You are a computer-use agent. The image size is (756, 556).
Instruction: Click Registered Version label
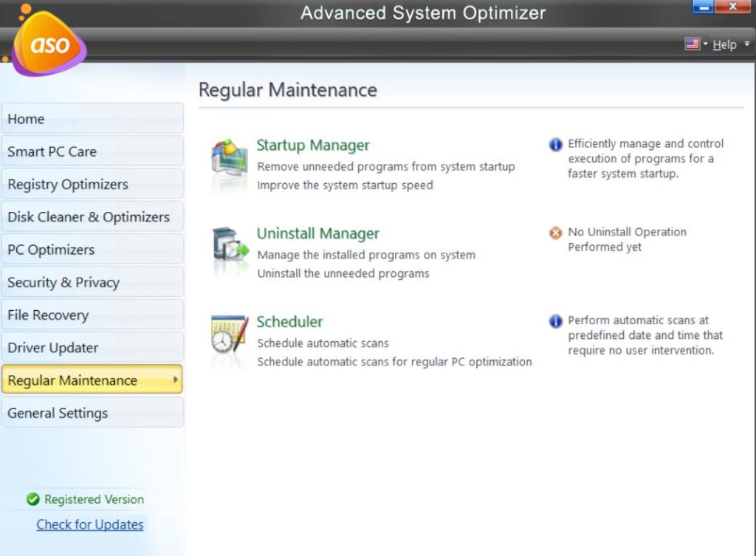(x=94, y=499)
